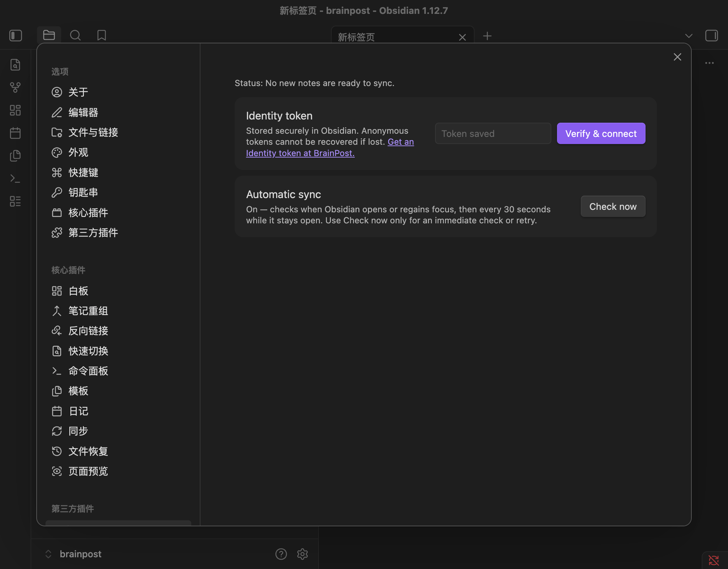Click the status text about no new notes
Viewport: 728px width, 569px height.
pyautogui.click(x=315, y=83)
